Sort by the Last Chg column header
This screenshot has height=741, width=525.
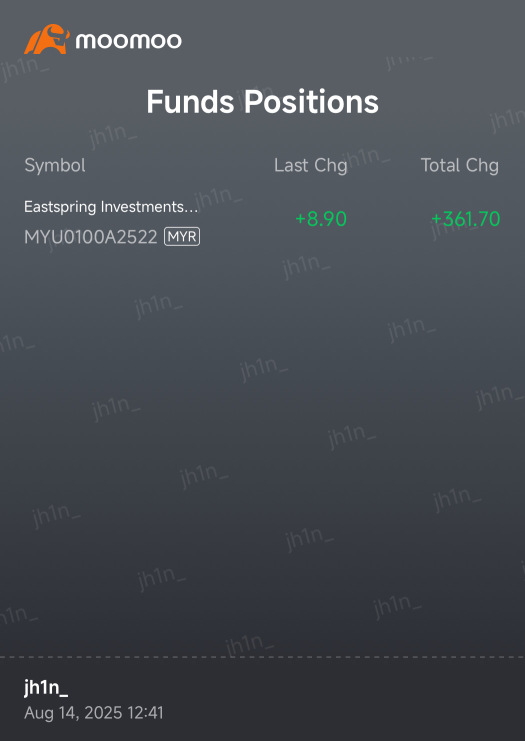click(310, 165)
